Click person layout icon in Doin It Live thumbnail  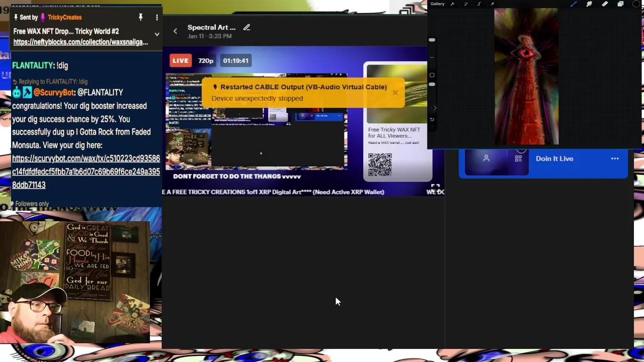tap(486, 159)
